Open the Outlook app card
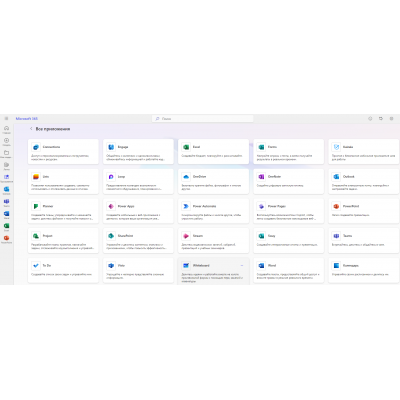The width and height of the screenshot is (400, 400). pos(364,181)
